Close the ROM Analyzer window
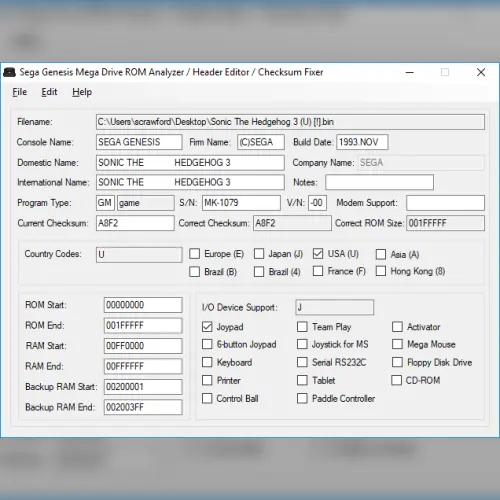 (481, 72)
